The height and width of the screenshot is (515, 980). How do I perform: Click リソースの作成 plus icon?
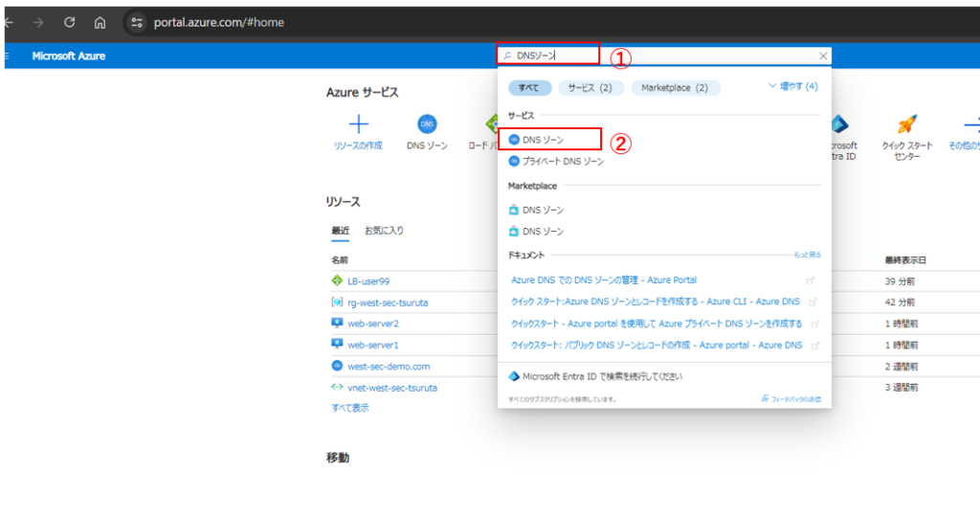point(358,124)
